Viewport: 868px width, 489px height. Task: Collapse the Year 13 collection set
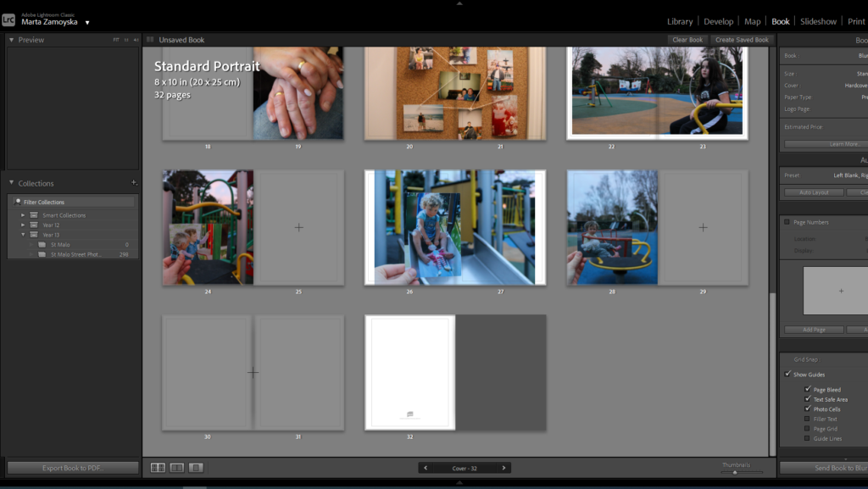pos(23,235)
